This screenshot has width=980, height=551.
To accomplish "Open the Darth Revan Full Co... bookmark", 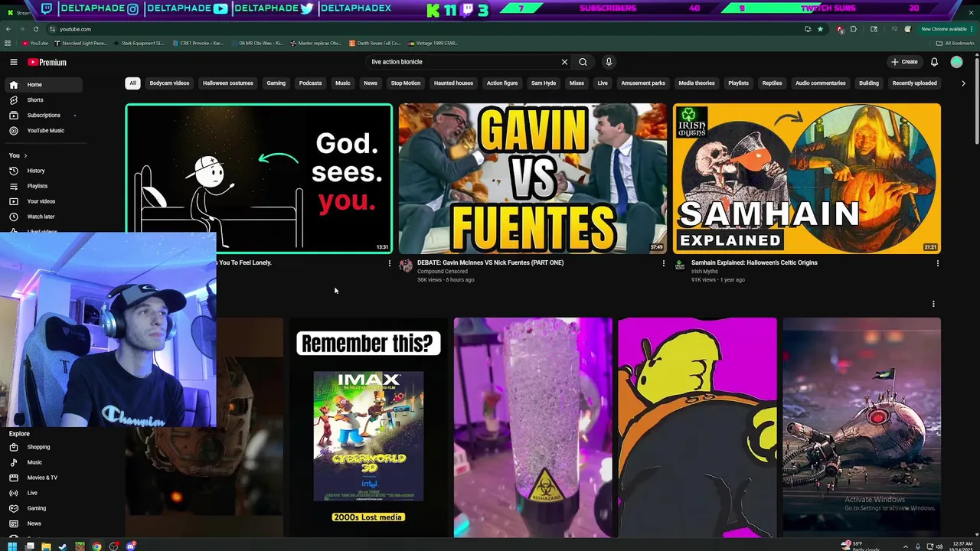I will pos(375,43).
